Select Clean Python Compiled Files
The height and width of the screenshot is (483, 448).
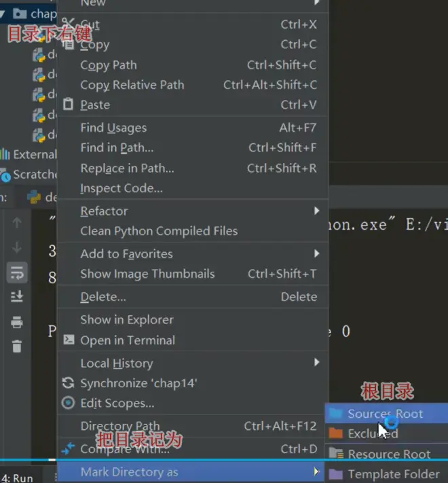coord(159,231)
